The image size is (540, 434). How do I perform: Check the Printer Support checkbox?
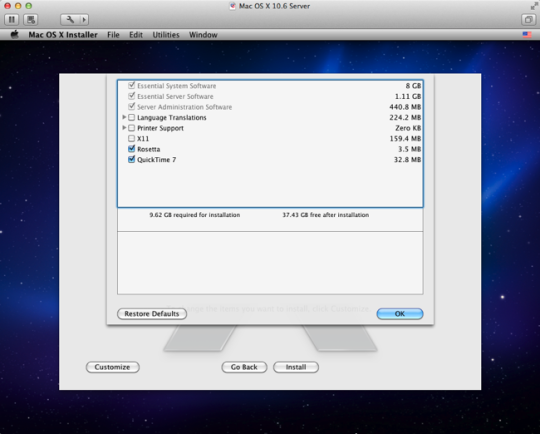(x=131, y=128)
